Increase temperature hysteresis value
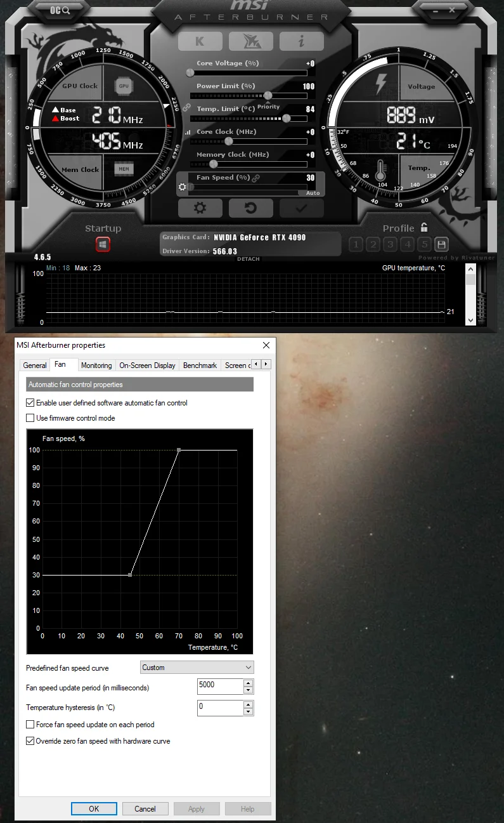Image resolution: width=504 pixels, height=823 pixels. [x=248, y=704]
